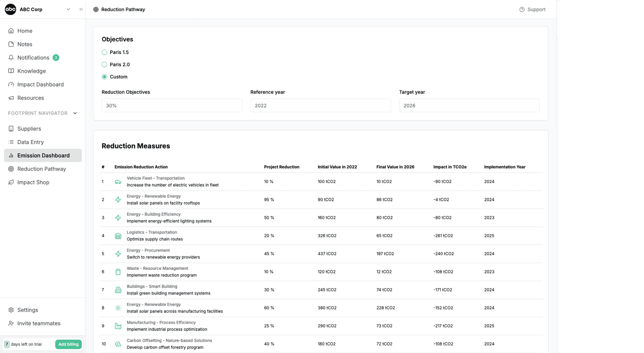
Task: Click the 437 tCO2 initial value
Action: 327,254
